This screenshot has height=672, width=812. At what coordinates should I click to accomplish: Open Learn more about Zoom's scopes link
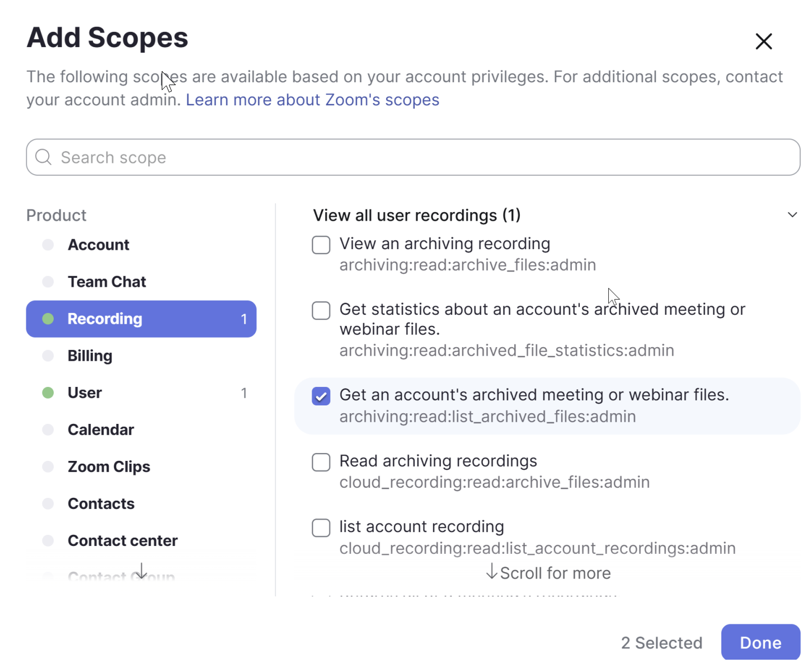click(312, 100)
